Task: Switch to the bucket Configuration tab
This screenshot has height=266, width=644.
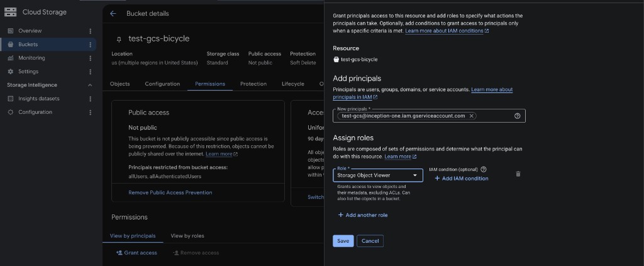Action: pyautogui.click(x=162, y=84)
